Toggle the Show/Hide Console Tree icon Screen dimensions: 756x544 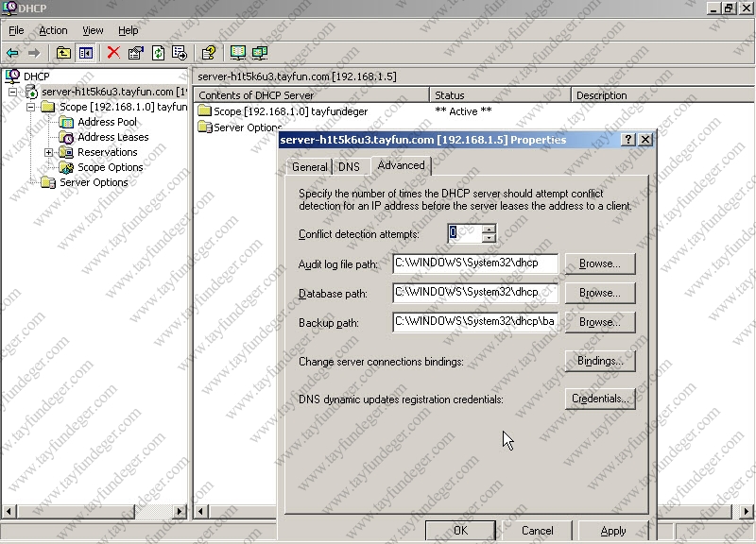[86, 53]
